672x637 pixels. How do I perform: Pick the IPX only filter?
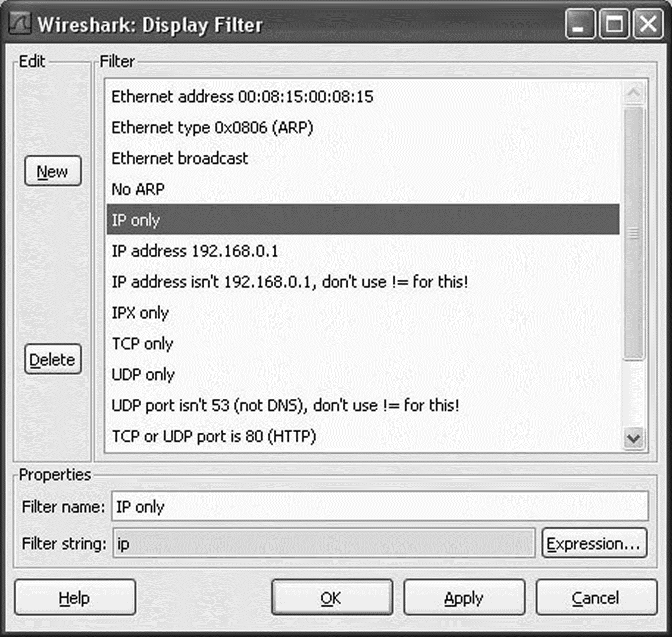click(363, 312)
